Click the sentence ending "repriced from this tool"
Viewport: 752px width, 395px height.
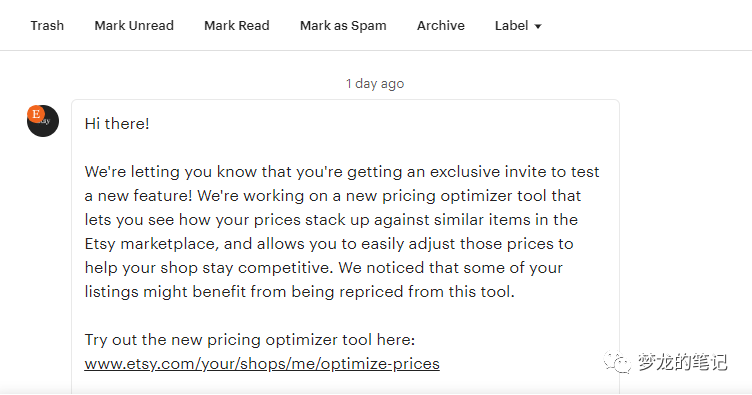pyautogui.click(x=300, y=291)
